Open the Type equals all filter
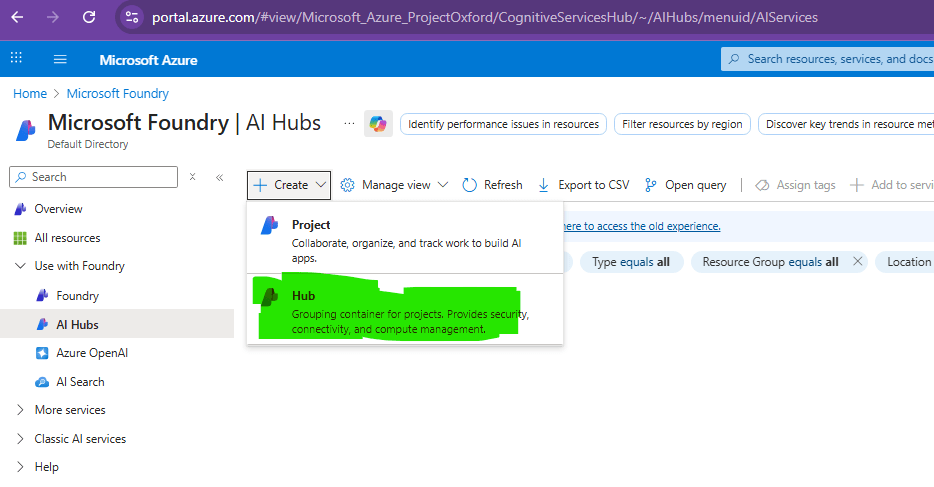Image resolution: width=934 pixels, height=487 pixels. (x=631, y=262)
